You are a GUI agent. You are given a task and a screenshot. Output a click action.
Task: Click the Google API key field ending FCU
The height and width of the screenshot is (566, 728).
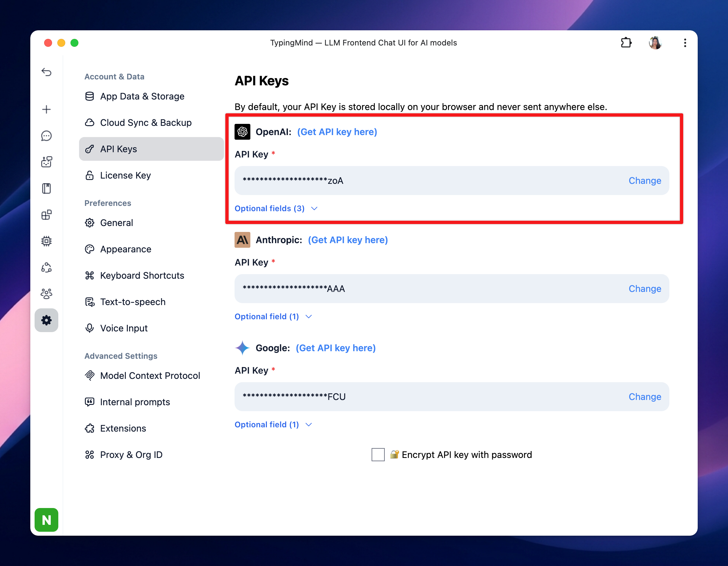[x=452, y=396]
